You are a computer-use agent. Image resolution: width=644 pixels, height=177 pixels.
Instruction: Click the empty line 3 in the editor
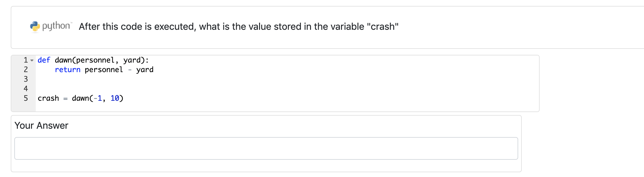[60, 79]
